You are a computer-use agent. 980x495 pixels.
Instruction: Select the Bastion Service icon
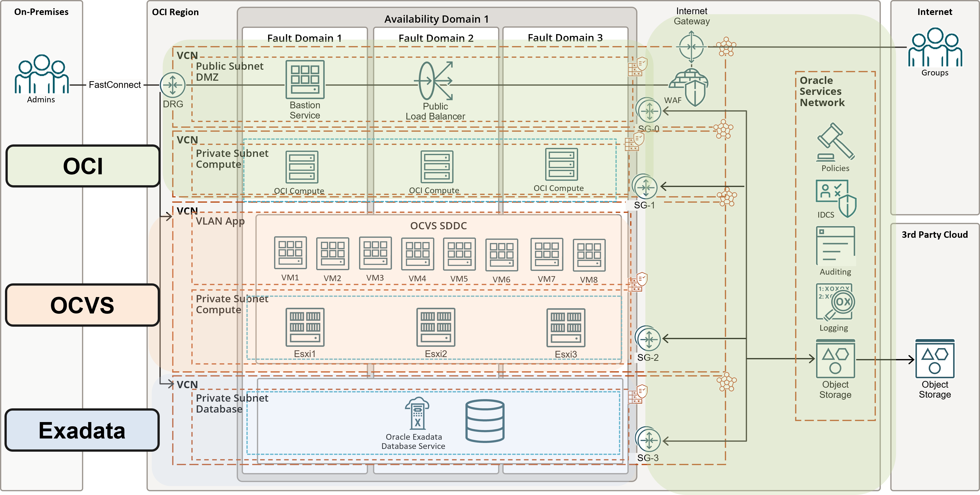tap(305, 79)
